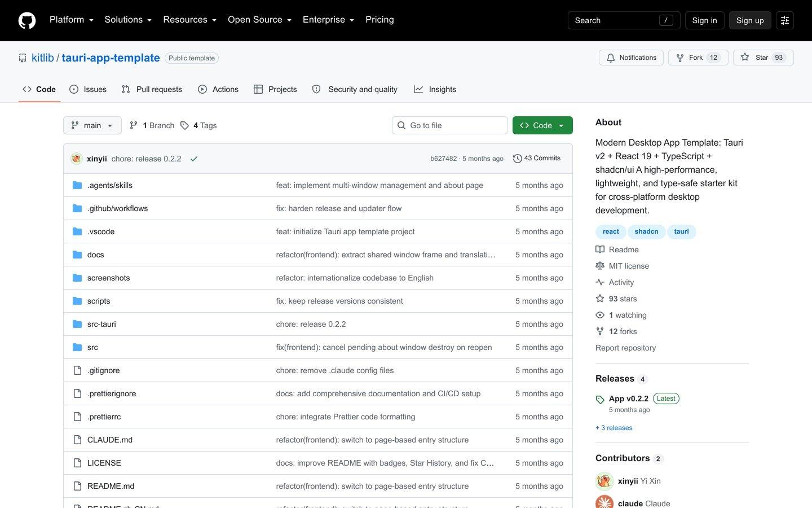Click Report repository link
Screen dimensions: 812x508
(625, 348)
